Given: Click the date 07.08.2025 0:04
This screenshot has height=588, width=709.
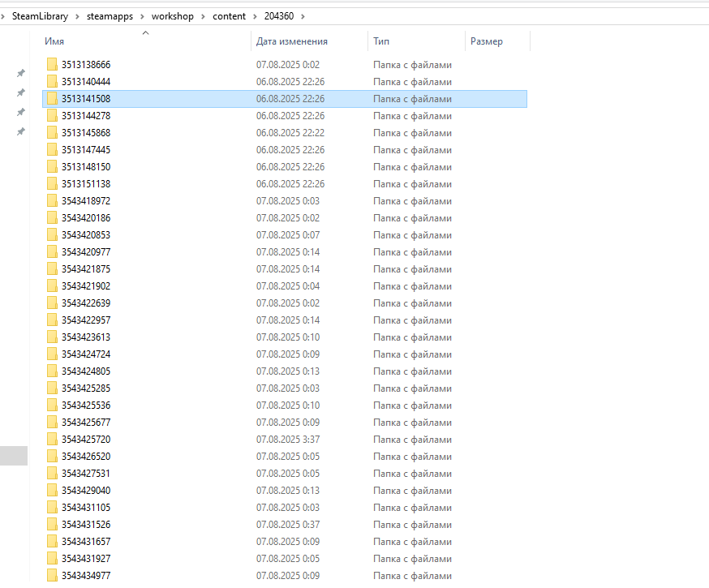Looking at the screenshot, I should pyautogui.click(x=288, y=286).
